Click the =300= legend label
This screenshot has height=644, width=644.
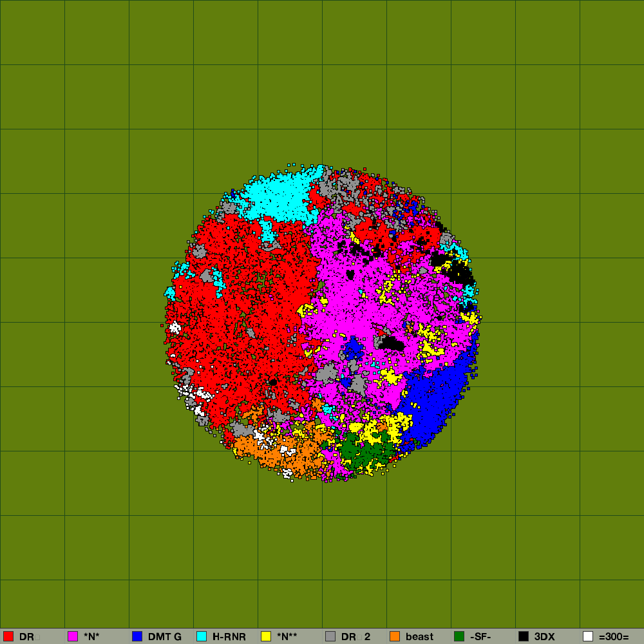pos(613,637)
